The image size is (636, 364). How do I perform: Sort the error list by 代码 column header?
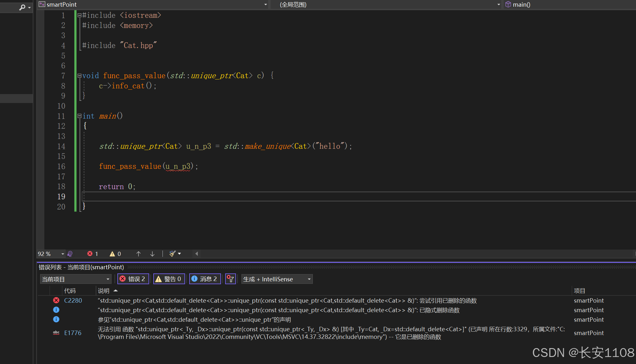70,291
